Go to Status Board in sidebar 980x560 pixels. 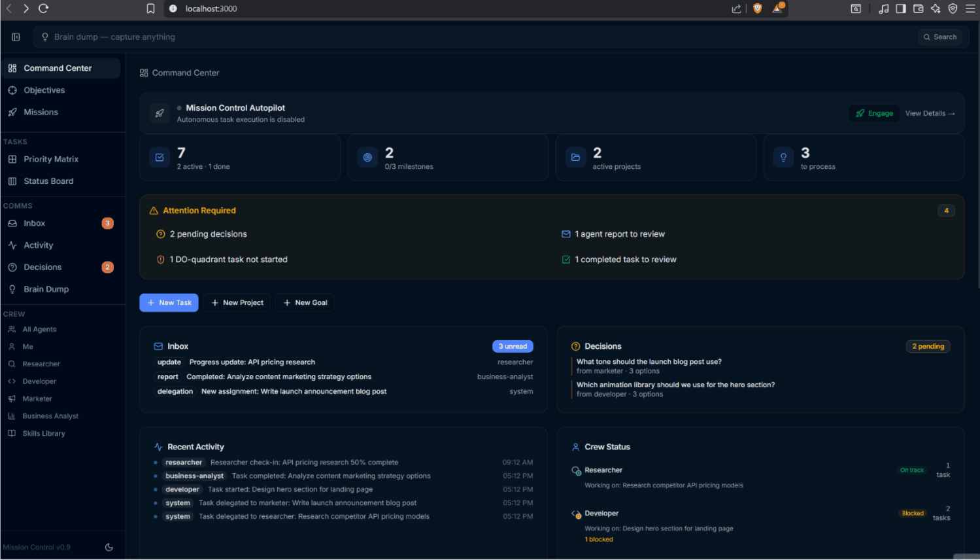(48, 181)
